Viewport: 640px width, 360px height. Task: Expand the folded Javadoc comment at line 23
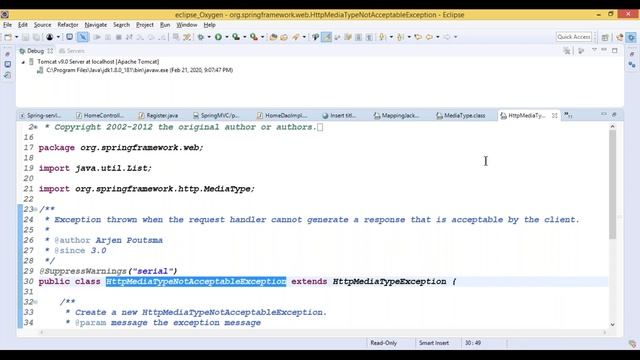pos(36,209)
